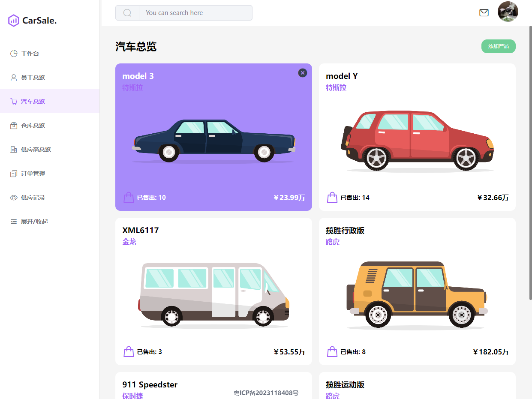Click the blue model 3 car image
The image size is (532, 399).
pos(213,141)
